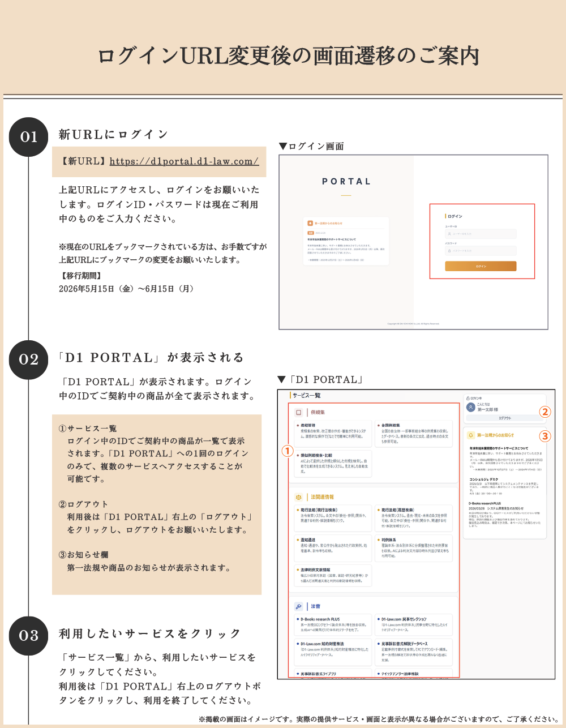Click the user avatar icon beside 第一太郎 様
This screenshot has height=728, width=566.
pyautogui.click(x=470, y=407)
